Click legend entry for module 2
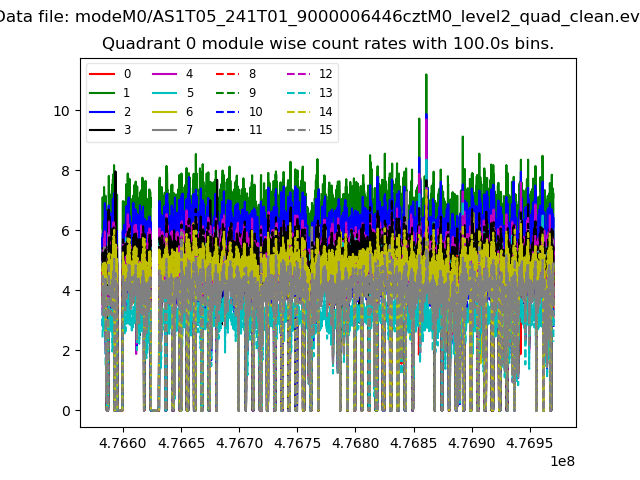Image resolution: width=640 pixels, height=480 pixels. (x=110, y=112)
